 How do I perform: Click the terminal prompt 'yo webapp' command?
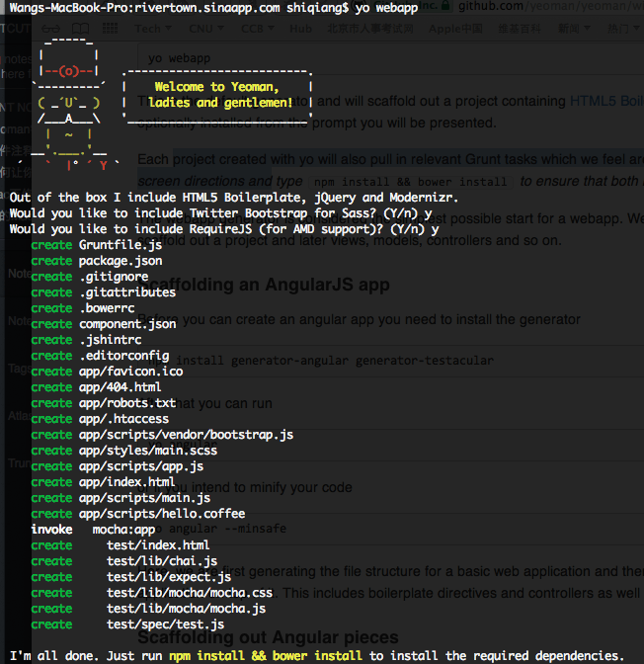386,8
